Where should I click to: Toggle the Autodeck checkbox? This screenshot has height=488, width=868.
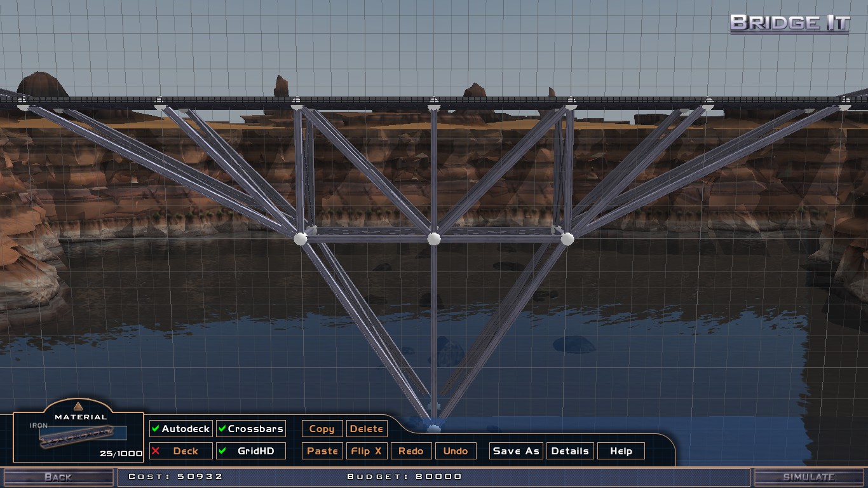click(x=181, y=429)
